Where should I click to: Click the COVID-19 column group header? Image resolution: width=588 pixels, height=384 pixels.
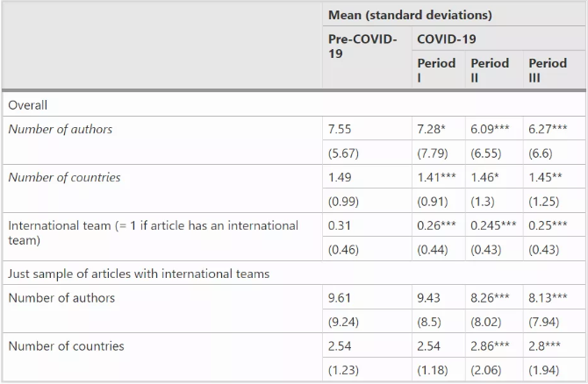[447, 39]
